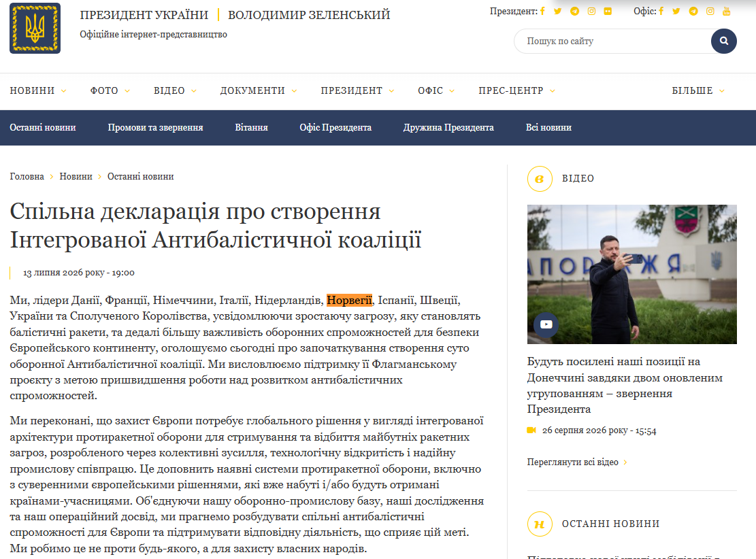Screen dimensions: 756x559
Task: Select the Промови та звернення sub-tab
Action: 155,128
